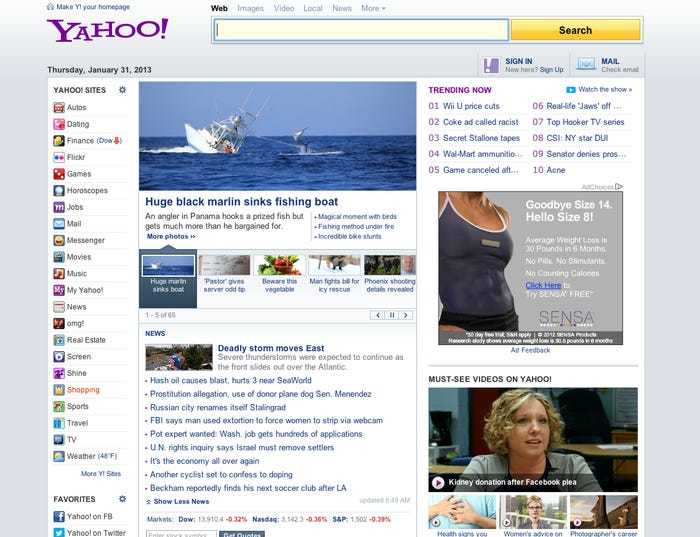Click the Ad Feedback link
This screenshot has width=700, height=537.
(530, 350)
